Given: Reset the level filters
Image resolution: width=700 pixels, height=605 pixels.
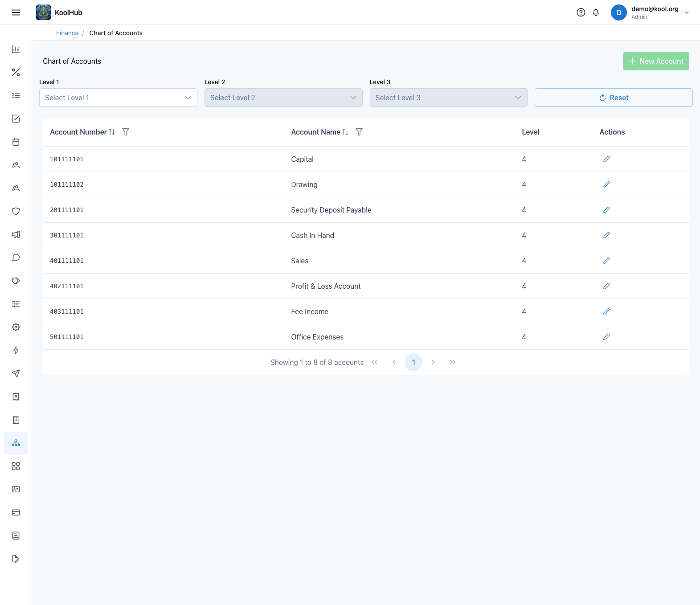Looking at the screenshot, I should (x=614, y=98).
